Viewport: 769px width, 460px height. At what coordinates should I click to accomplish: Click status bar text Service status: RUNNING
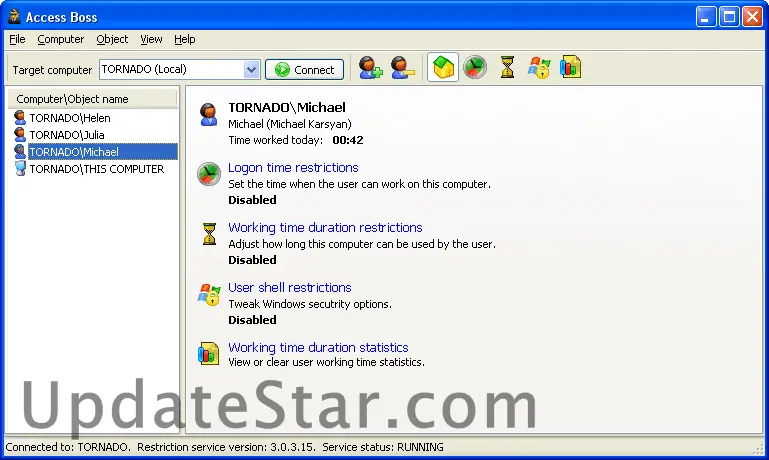383,447
